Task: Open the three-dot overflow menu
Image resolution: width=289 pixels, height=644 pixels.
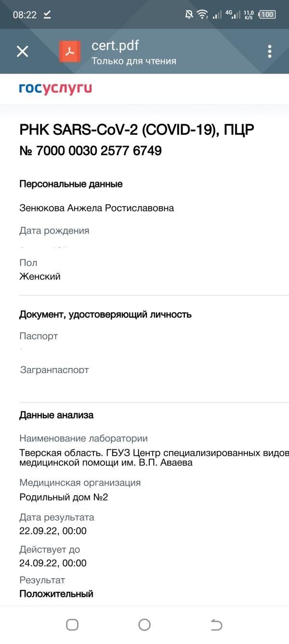Action: (x=270, y=52)
